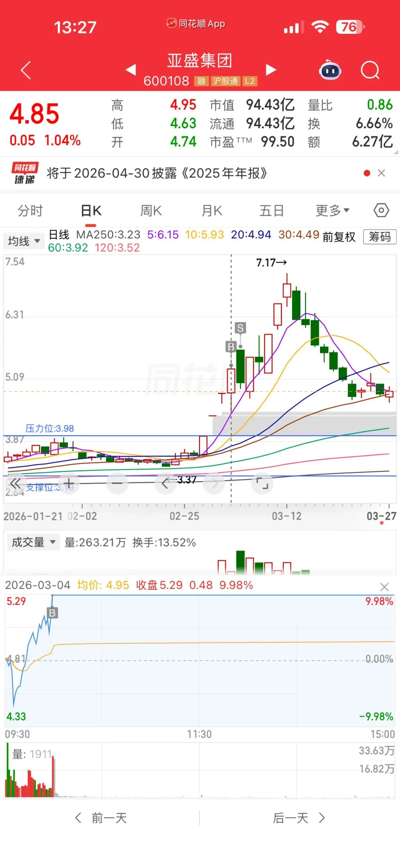Expand chart to fullscreen icon
The image size is (400, 868).
pos(262,483)
